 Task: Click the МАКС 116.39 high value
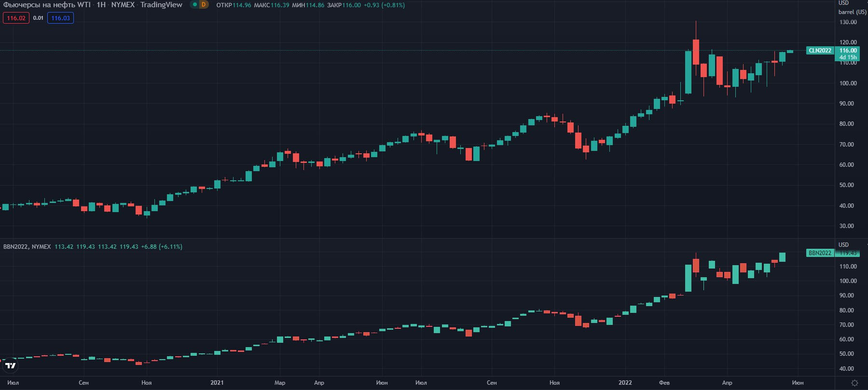[272, 5]
